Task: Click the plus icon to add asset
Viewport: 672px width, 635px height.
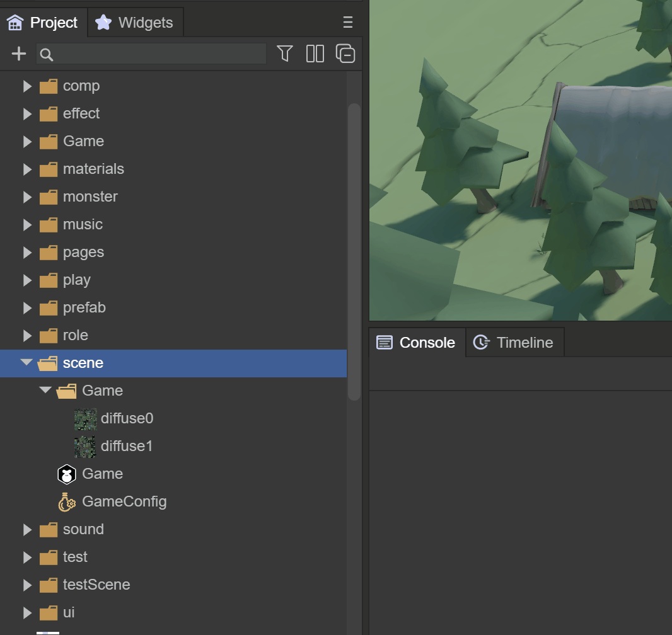Action: 19,54
